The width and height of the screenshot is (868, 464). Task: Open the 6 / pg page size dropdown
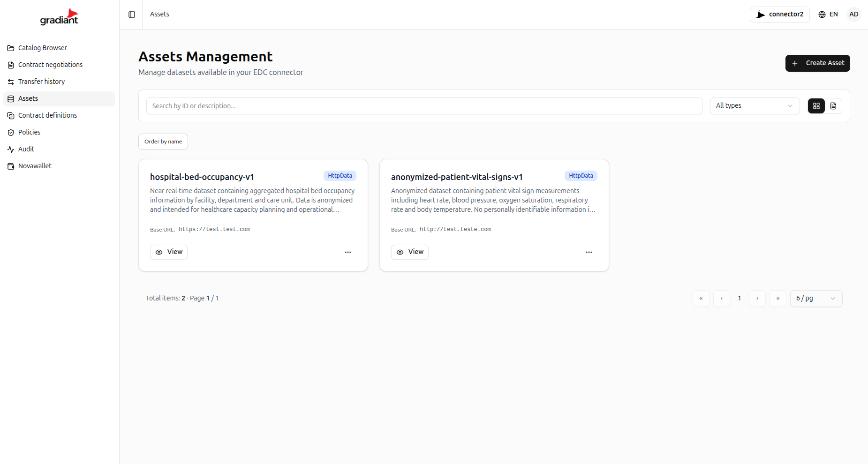click(816, 299)
